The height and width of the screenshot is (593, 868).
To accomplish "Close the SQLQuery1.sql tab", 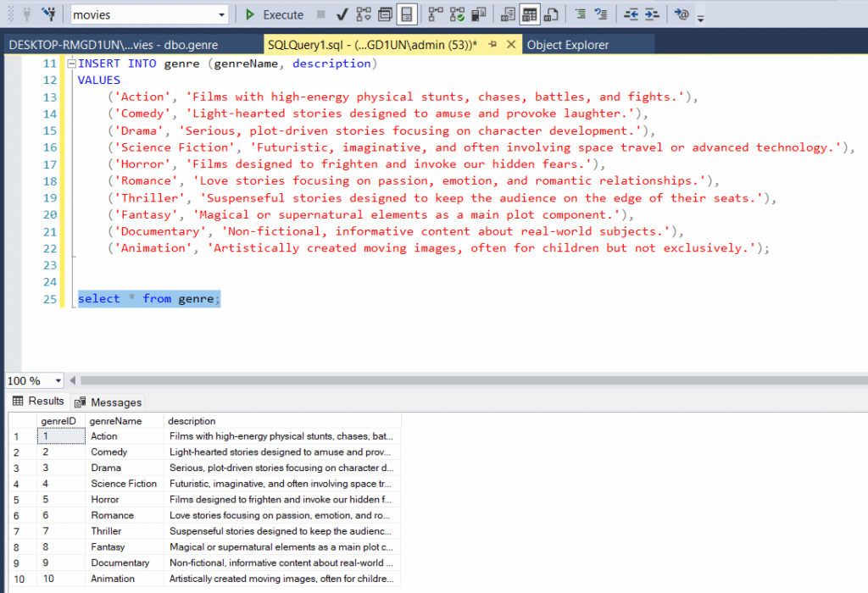I will pos(511,44).
